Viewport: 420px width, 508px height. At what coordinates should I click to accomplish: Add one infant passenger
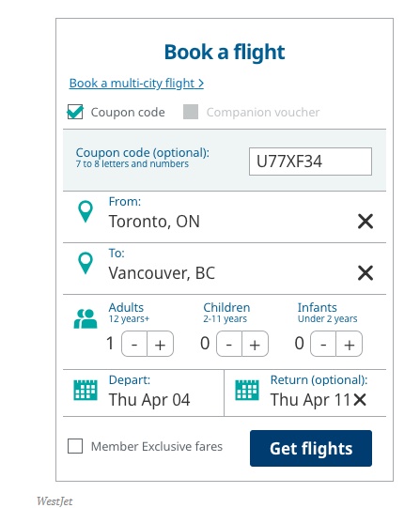click(349, 344)
